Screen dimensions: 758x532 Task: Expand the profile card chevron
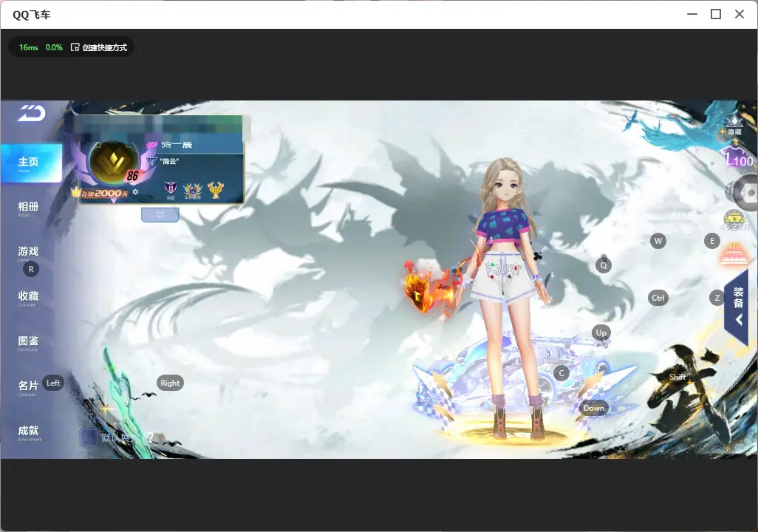coord(160,214)
